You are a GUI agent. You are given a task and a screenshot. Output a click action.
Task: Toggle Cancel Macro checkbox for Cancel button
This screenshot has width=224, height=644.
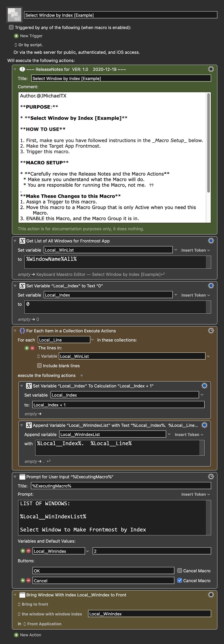point(179,580)
